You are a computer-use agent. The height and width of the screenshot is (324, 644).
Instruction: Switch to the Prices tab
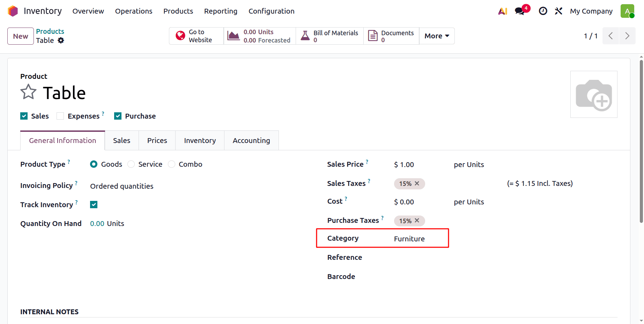[x=157, y=141]
